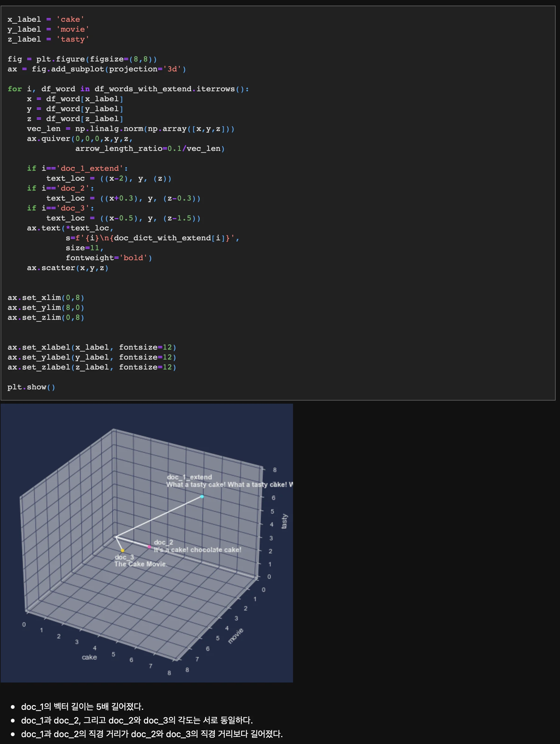
Task: Click the 'cake' x-axis label on the plot
Action: pyautogui.click(x=89, y=657)
